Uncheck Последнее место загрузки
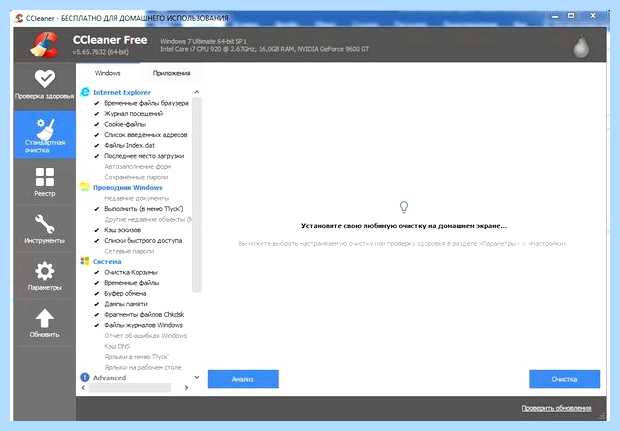This screenshot has height=431, width=620. pyautogui.click(x=96, y=156)
